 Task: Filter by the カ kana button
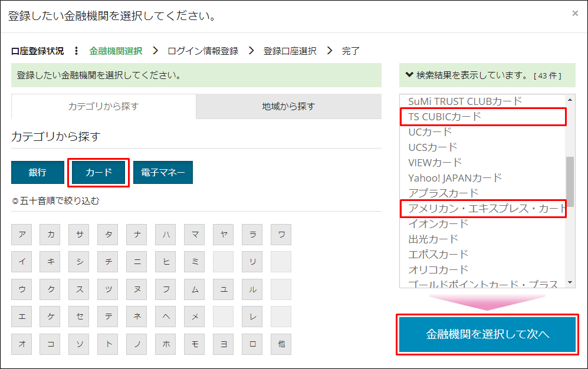point(51,235)
